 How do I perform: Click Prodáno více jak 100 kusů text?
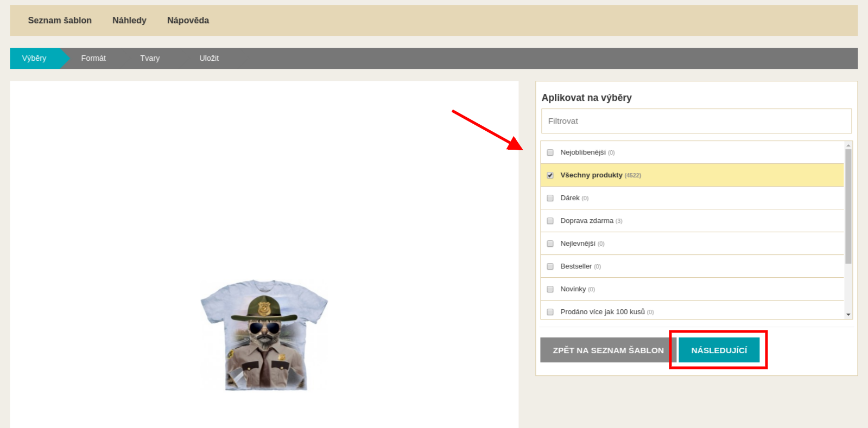tap(603, 312)
